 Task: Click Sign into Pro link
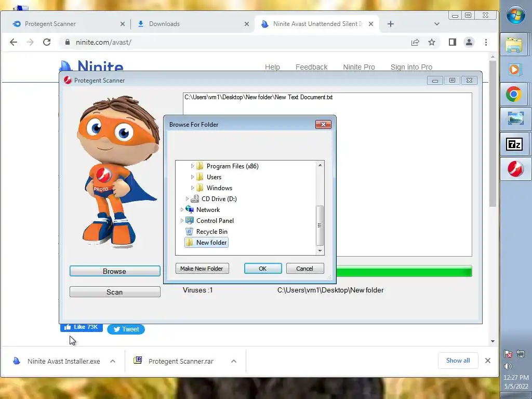411,67
